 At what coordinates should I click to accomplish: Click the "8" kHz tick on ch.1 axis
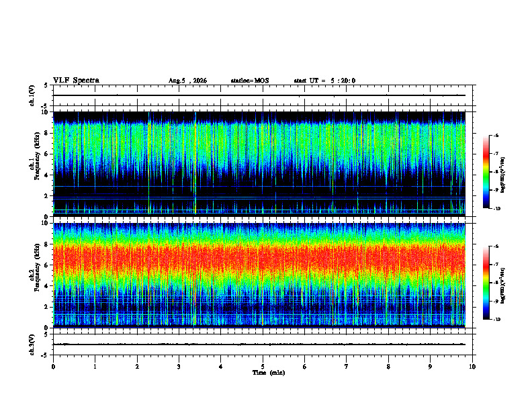tap(47, 133)
